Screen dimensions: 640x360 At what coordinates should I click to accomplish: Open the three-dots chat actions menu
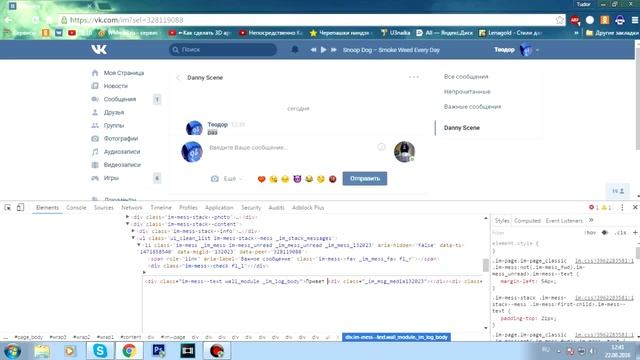click(413, 77)
